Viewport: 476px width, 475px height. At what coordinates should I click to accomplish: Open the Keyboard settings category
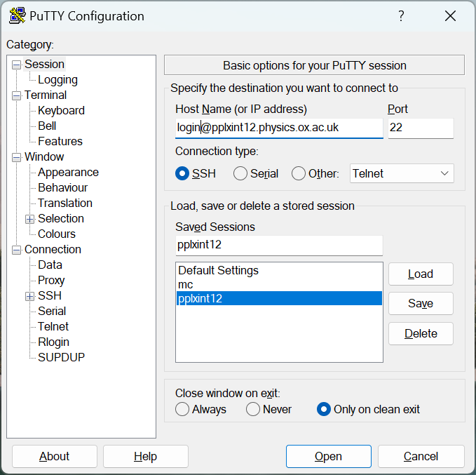[x=61, y=111]
